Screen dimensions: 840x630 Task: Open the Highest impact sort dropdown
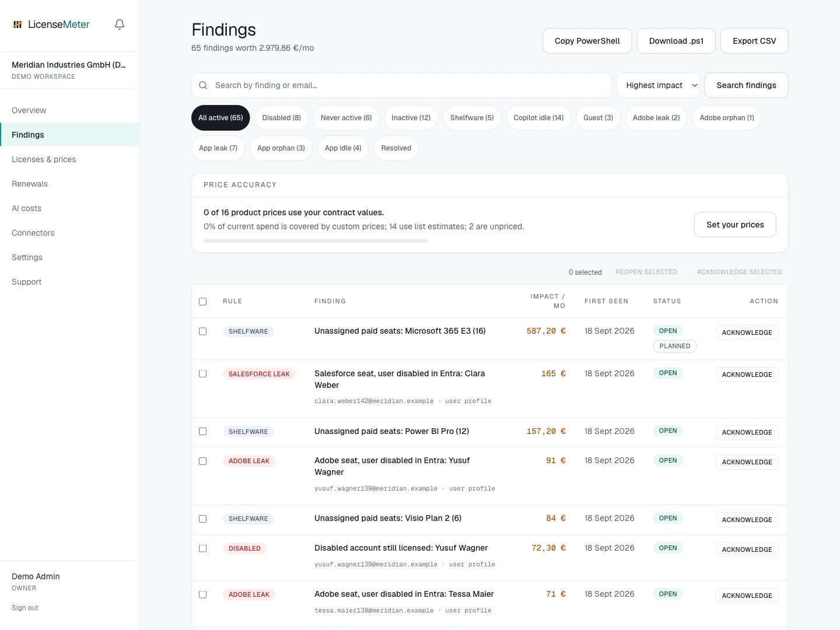point(658,85)
